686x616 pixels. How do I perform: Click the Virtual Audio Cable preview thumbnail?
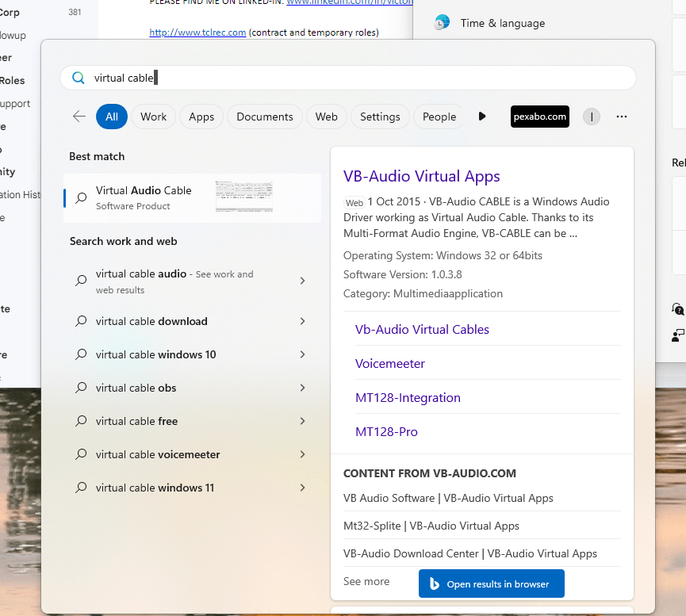pos(243,197)
